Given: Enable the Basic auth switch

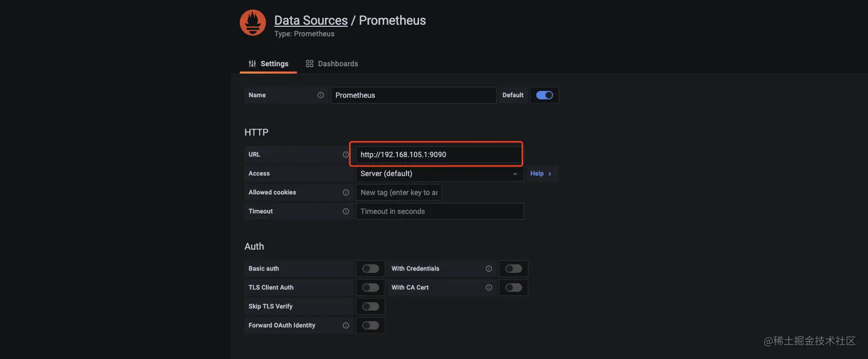Looking at the screenshot, I should pyautogui.click(x=370, y=269).
